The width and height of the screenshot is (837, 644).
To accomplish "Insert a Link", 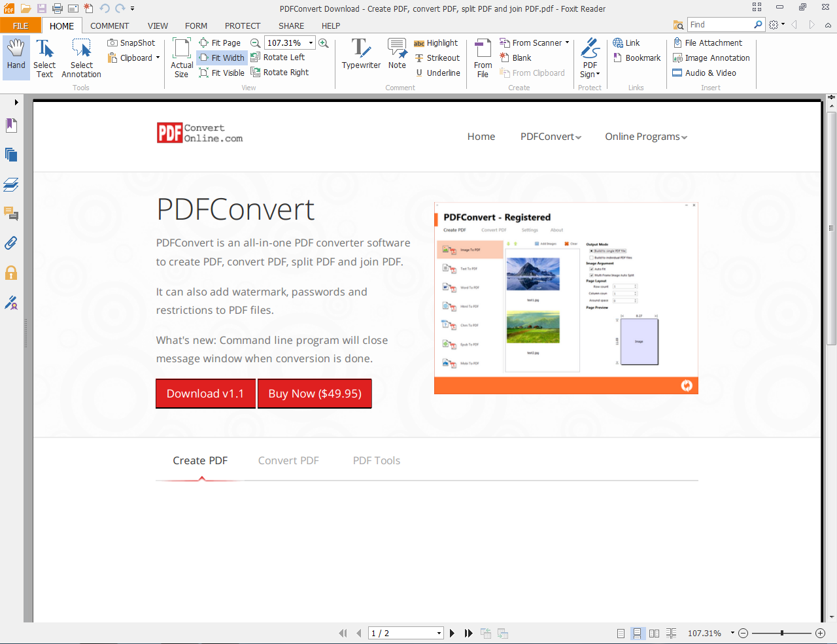I will pos(626,42).
